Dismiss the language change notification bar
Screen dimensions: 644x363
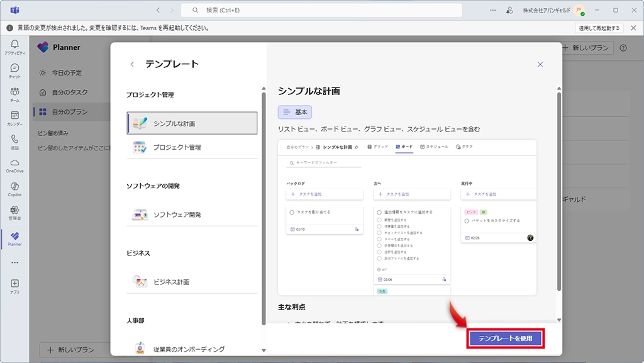(x=633, y=28)
